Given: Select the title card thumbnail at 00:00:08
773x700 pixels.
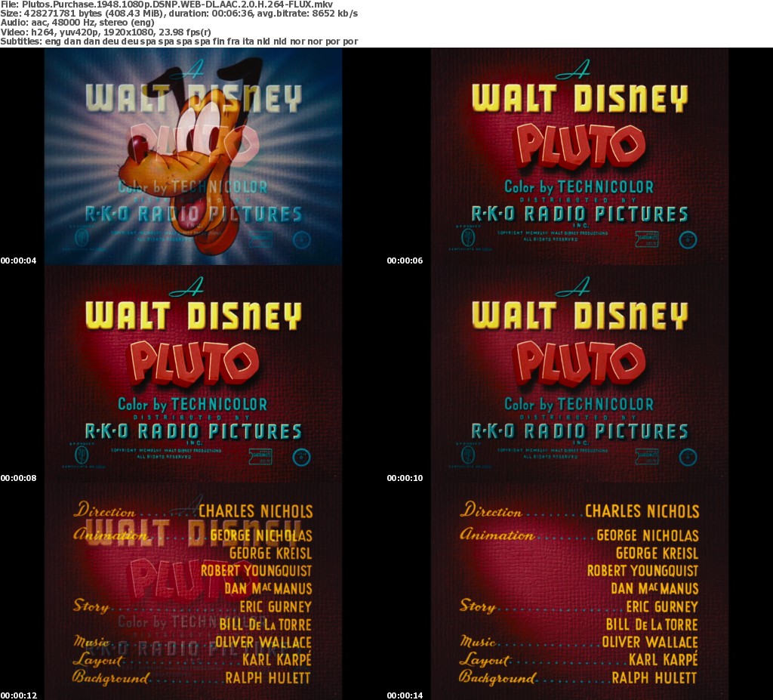Looking at the screenshot, I should (x=193, y=374).
